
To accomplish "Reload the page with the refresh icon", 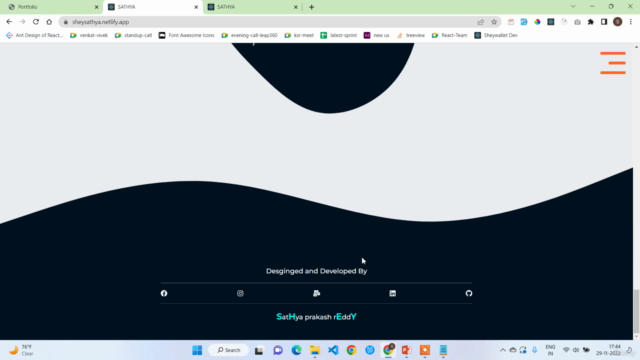I will (36, 22).
